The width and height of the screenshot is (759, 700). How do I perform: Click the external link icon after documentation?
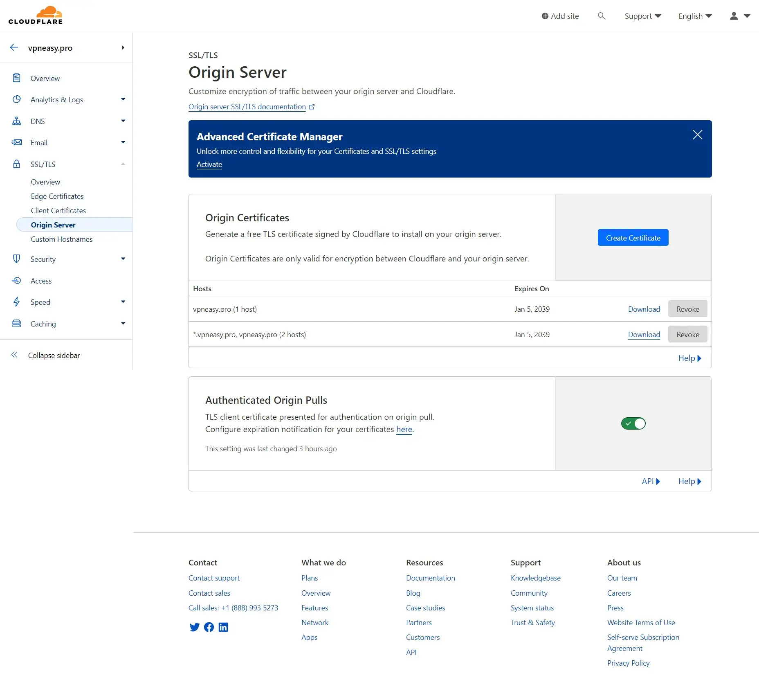pyautogui.click(x=312, y=107)
